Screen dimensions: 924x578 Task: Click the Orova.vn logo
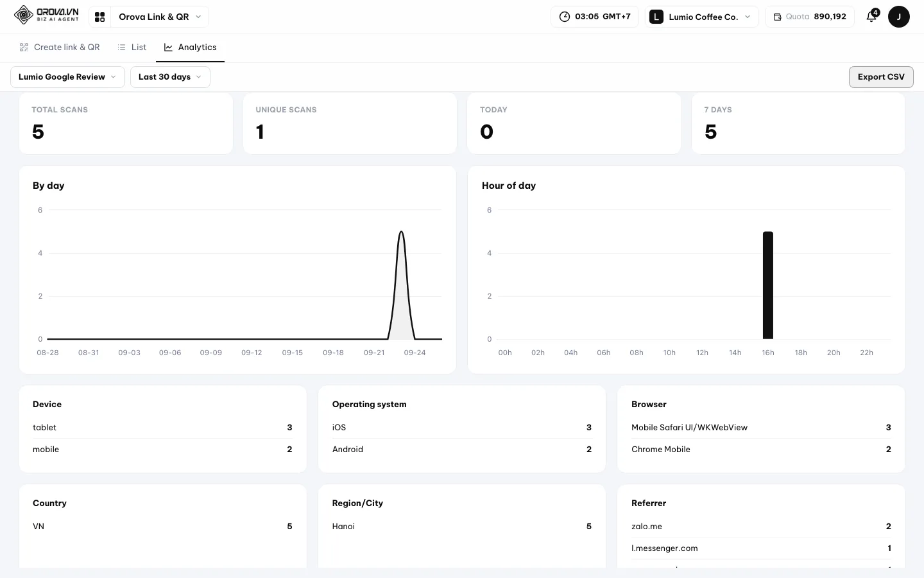tap(46, 15)
